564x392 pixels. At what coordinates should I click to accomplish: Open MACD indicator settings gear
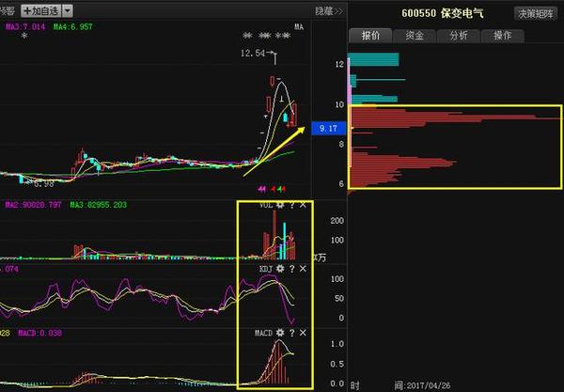(280, 333)
